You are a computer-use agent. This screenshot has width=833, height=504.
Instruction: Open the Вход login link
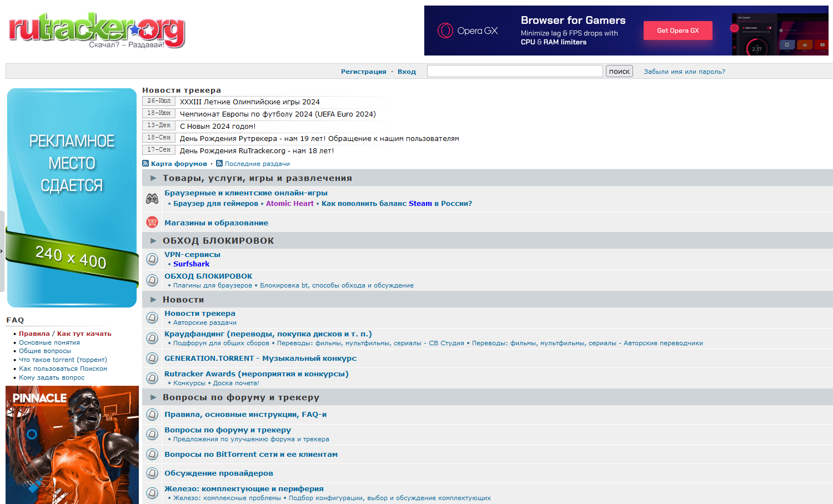click(x=407, y=72)
